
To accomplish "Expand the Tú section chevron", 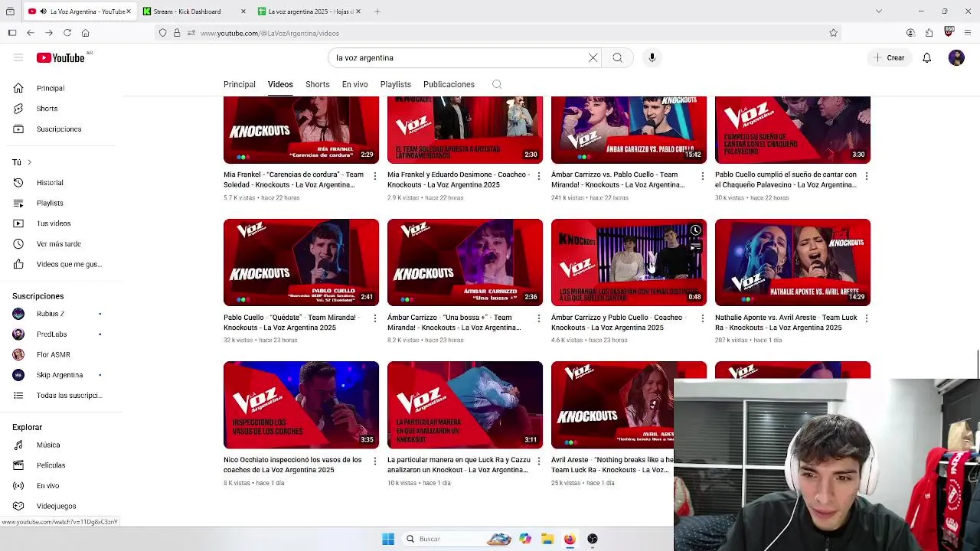I will pyautogui.click(x=29, y=162).
